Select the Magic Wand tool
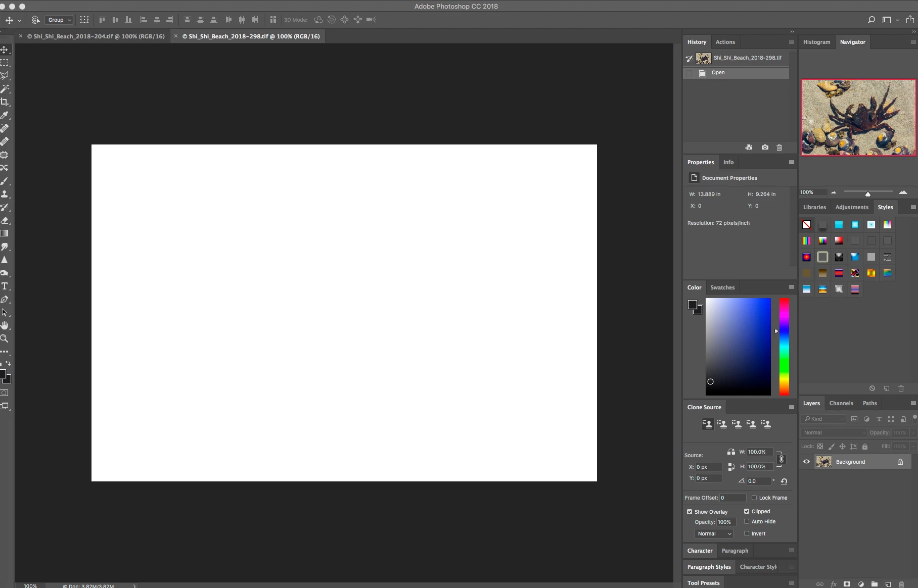 [x=5, y=89]
